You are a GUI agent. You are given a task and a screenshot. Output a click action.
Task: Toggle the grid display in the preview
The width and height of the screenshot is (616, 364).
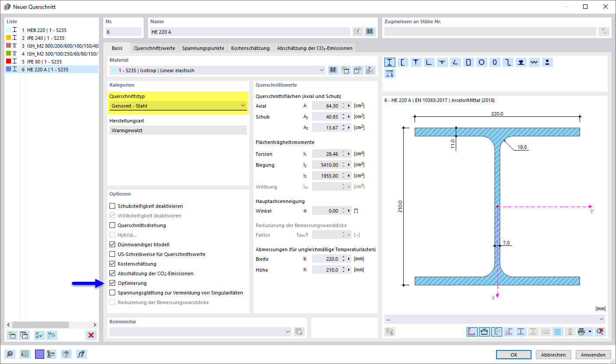tap(558, 332)
